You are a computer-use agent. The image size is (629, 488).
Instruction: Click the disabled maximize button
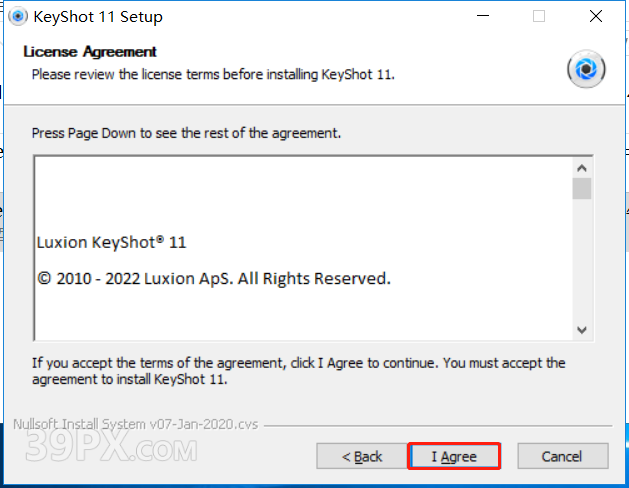(540, 16)
